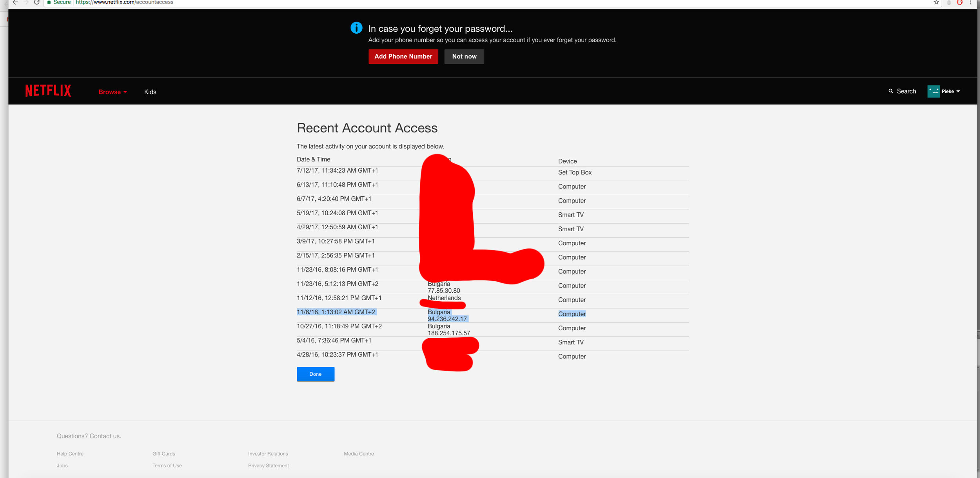
Task: Open the Kids section
Action: pos(150,92)
